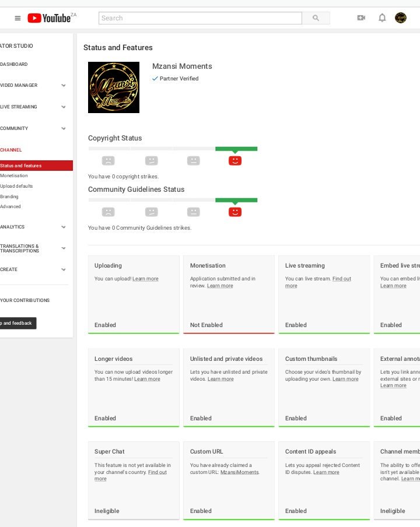The height and width of the screenshot is (527, 420).
Task: Open the MzansiMoments custom URL link
Action: click(x=239, y=472)
